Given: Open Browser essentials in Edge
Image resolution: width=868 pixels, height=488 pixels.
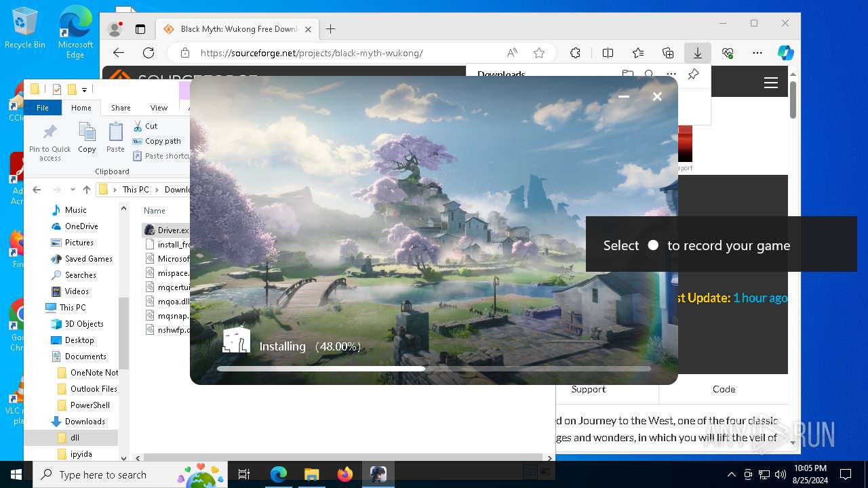Looking at the screenshot, I should click(x=728, y=53).
